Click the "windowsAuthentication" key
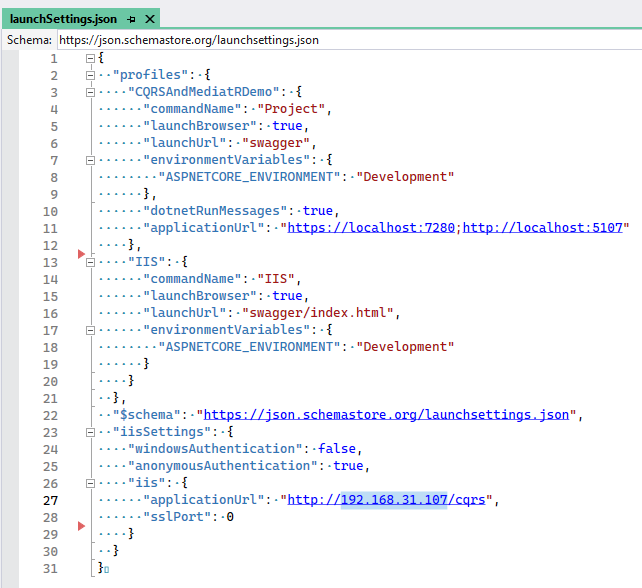The image size is (642, 588). pos(215,449)
